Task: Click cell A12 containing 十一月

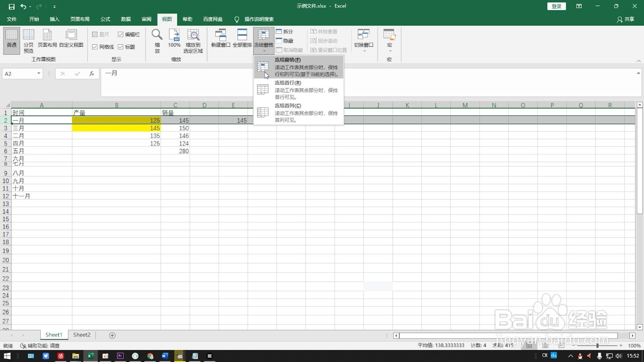Action: (x=42, y=196)
